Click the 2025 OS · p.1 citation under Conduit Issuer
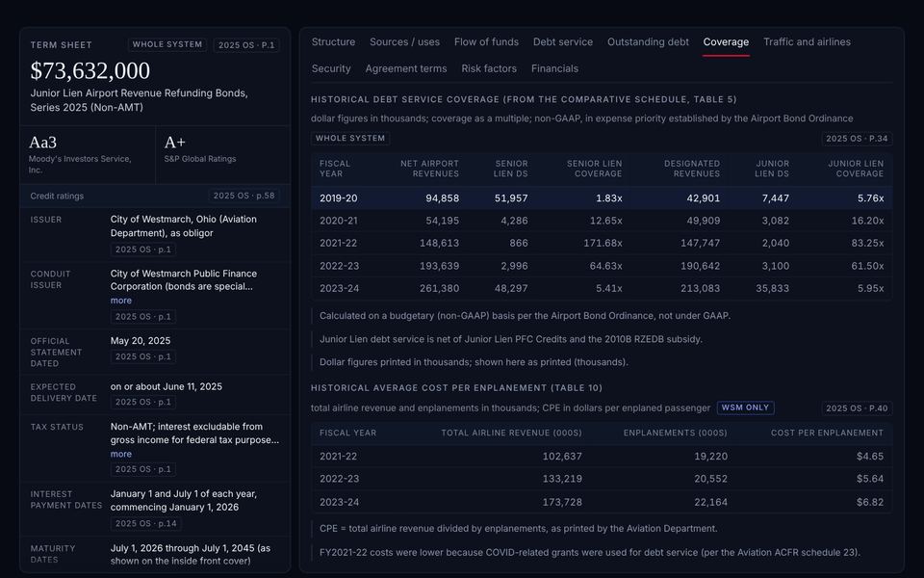924x578 pixels. pos(143,316)
